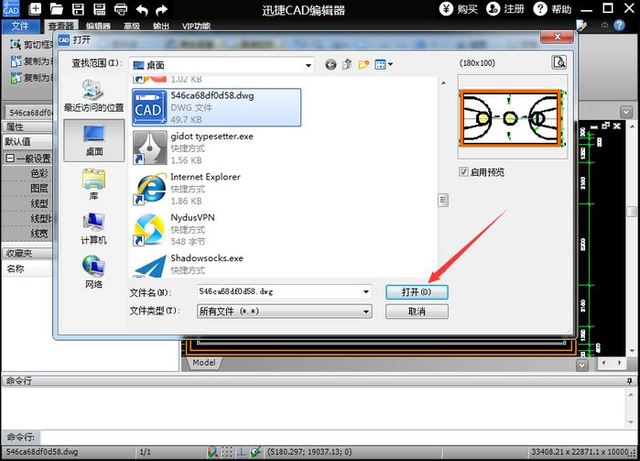Switch to the 查看器 ribbon tab
The image size is (640, 461).
60,26
